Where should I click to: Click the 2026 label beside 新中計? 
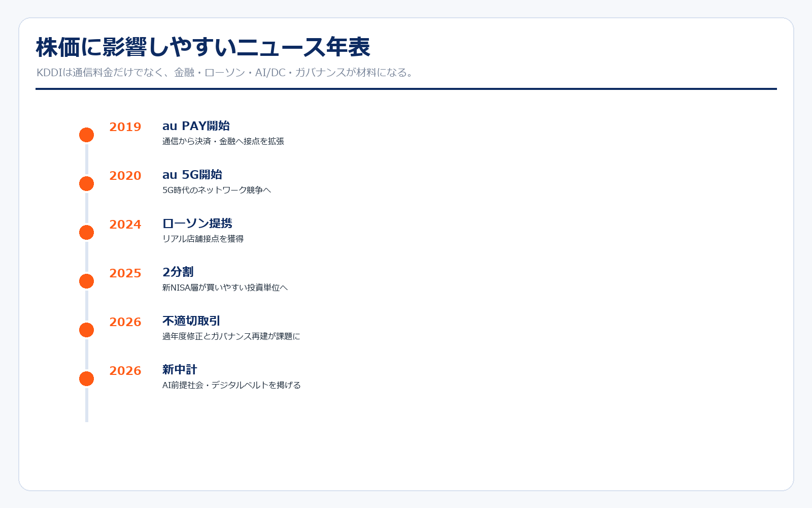point(125,371)
